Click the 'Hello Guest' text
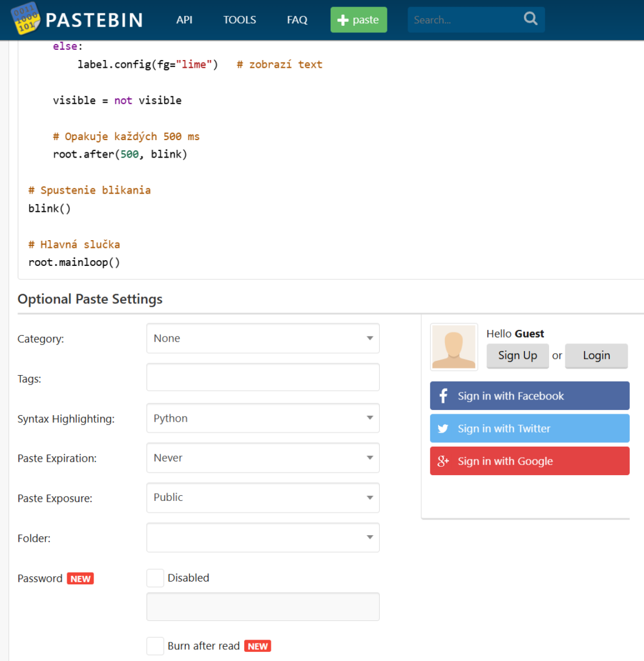The width and height of the screenshot is (644, 661). [515, 334]
